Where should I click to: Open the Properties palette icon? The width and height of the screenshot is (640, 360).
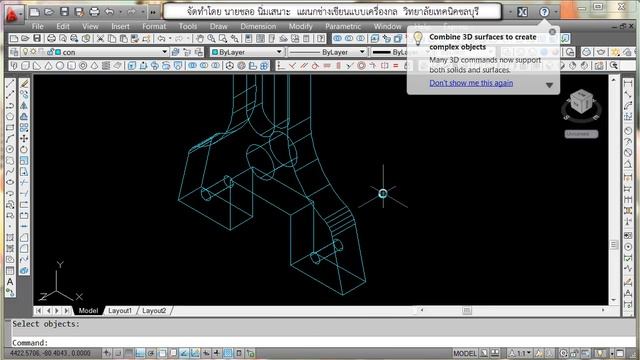(x=249, y=39)
